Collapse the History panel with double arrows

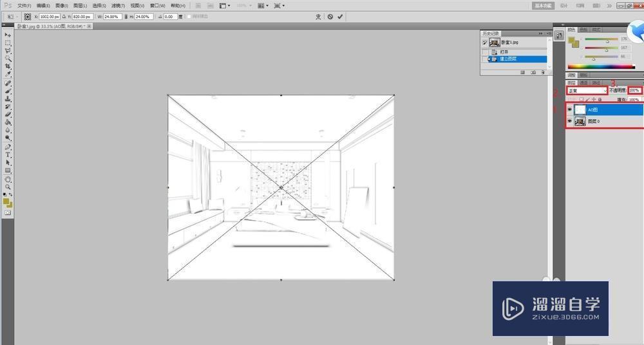[541, 33]
